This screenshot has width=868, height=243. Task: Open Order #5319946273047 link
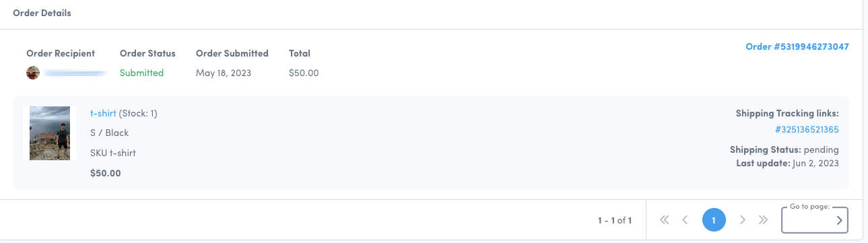[x=797, y=47]
